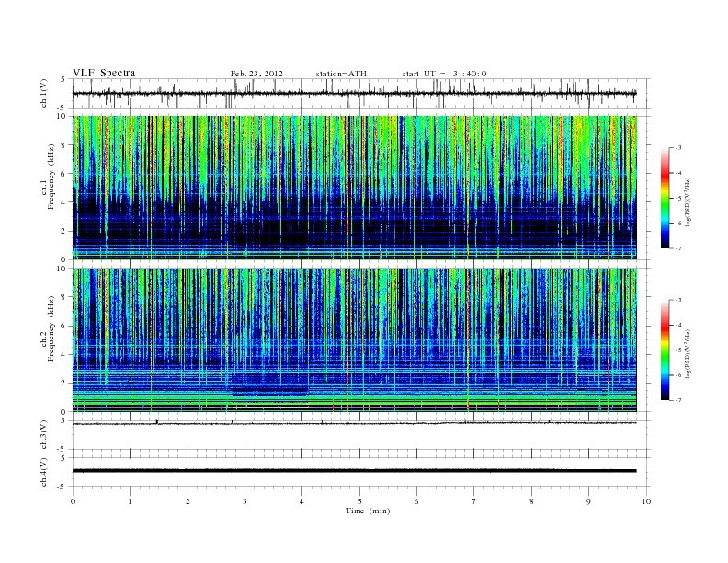
Task: Click the "2" tick on Time axis
Action: click(x=188, y=501)
